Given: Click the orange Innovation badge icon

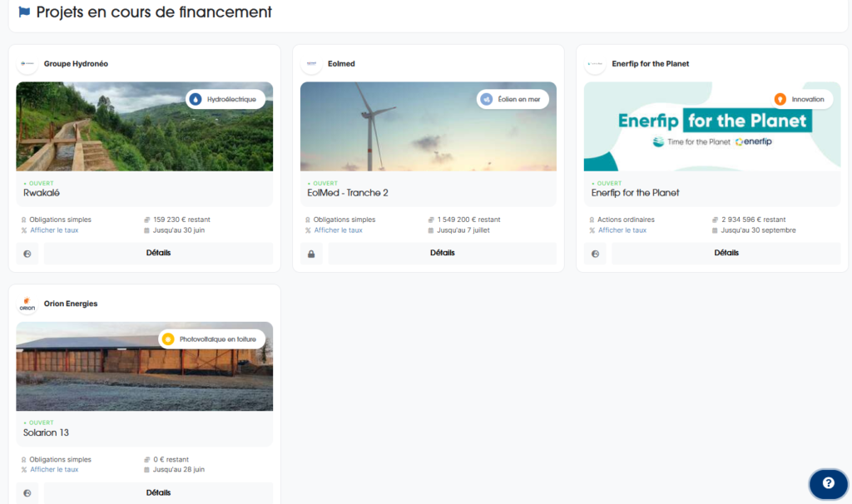Looking at the screenshot, I should pyautogui.click(x=780, y=100).
